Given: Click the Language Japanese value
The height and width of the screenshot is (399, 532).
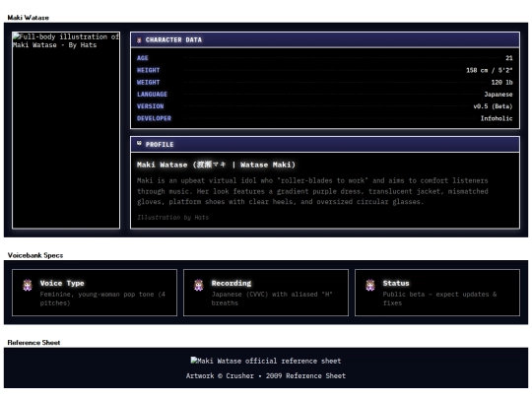Looking at the screenshot, I should click(x=499, y=95).
